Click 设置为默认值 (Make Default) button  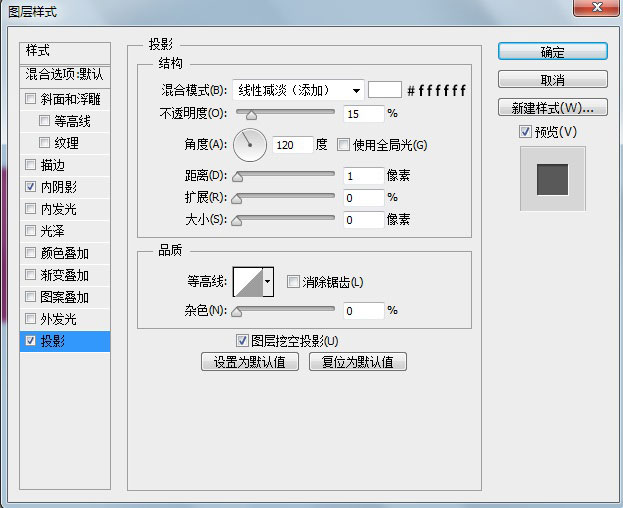[250, 362]
